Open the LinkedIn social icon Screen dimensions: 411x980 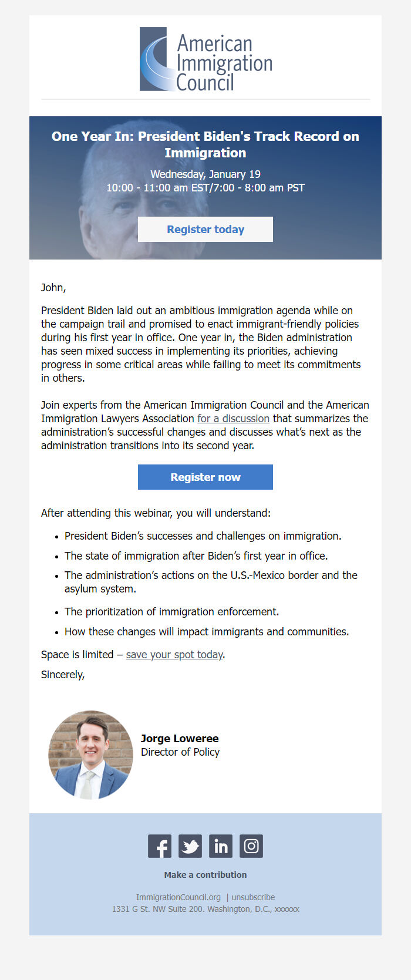[x=221, y=846]
